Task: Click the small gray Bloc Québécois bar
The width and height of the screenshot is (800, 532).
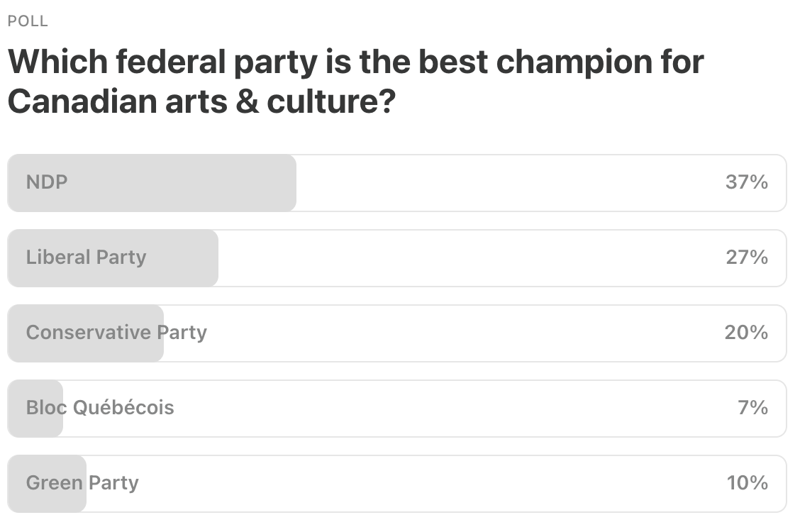Action: 35,408
